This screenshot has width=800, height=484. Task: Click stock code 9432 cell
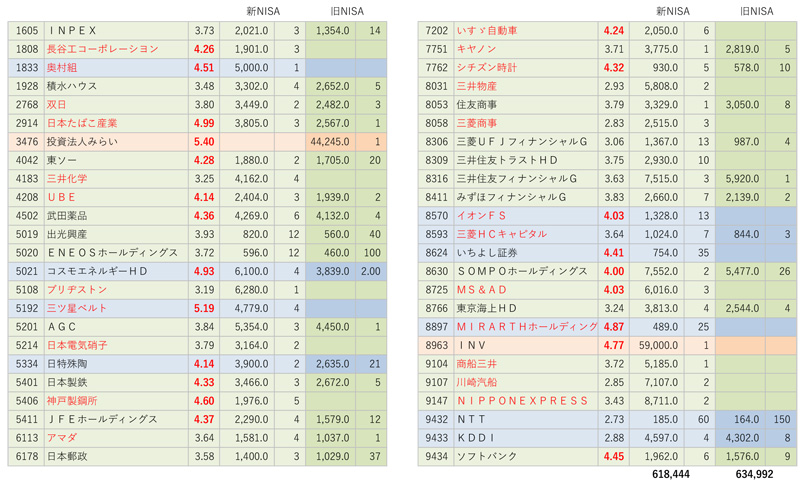pyautogui.click(x=436, y=420)
